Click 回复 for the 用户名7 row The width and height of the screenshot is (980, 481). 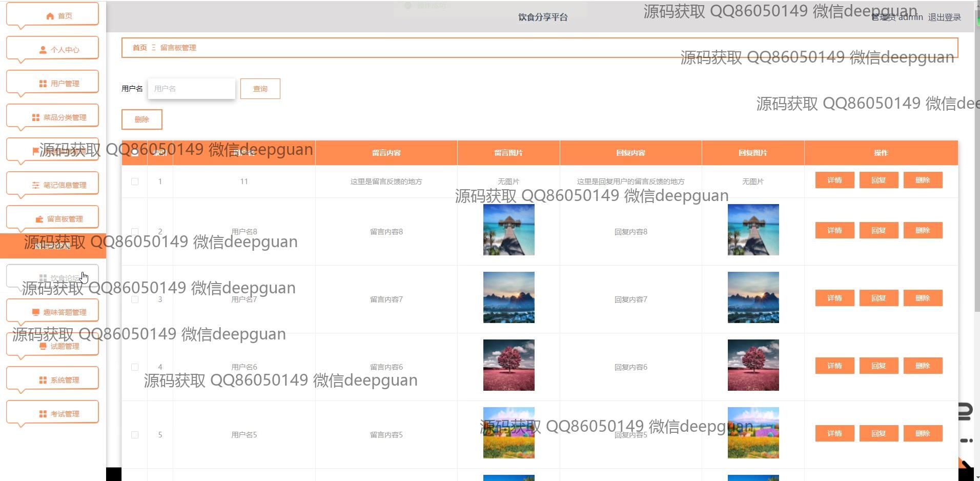879,298
